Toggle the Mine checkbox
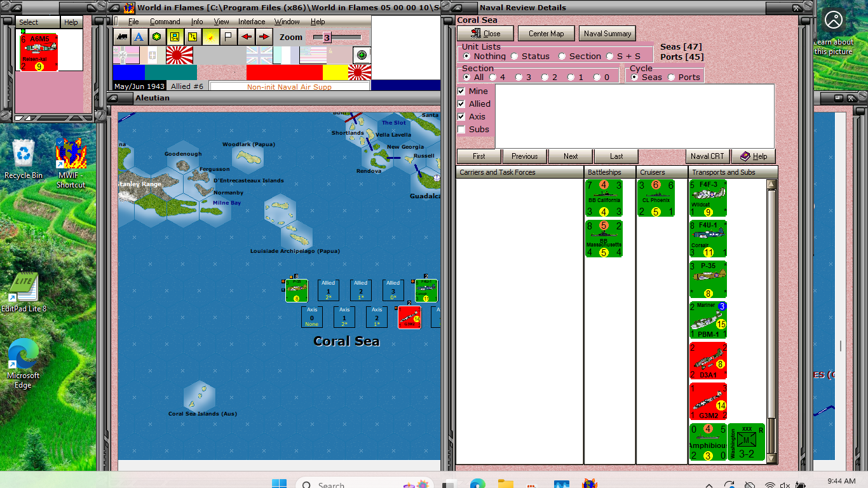Viewport: 868px width, 488px height. point(461,91)
